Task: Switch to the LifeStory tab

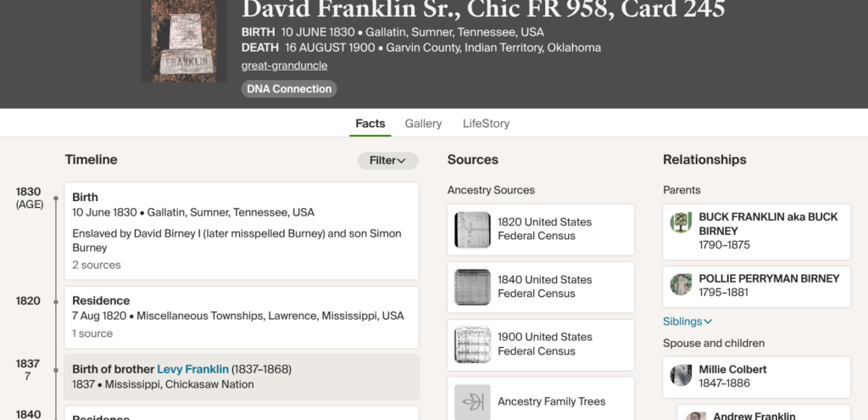Action: point(486,124)
